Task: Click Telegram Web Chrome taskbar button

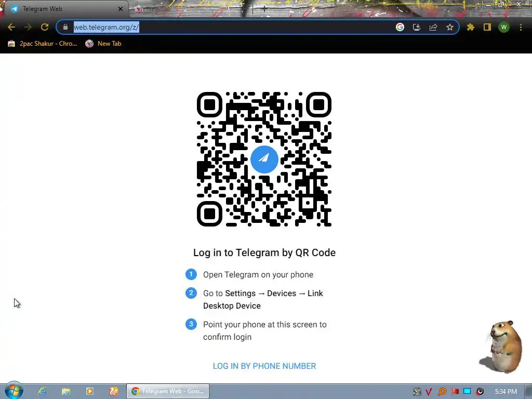Action: coord(168,391)
